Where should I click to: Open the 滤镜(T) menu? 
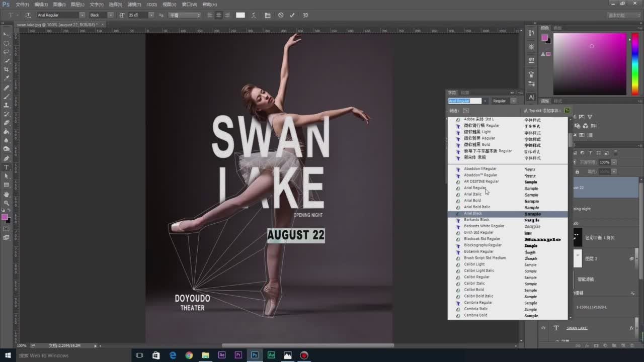click(x=134, y=5)
